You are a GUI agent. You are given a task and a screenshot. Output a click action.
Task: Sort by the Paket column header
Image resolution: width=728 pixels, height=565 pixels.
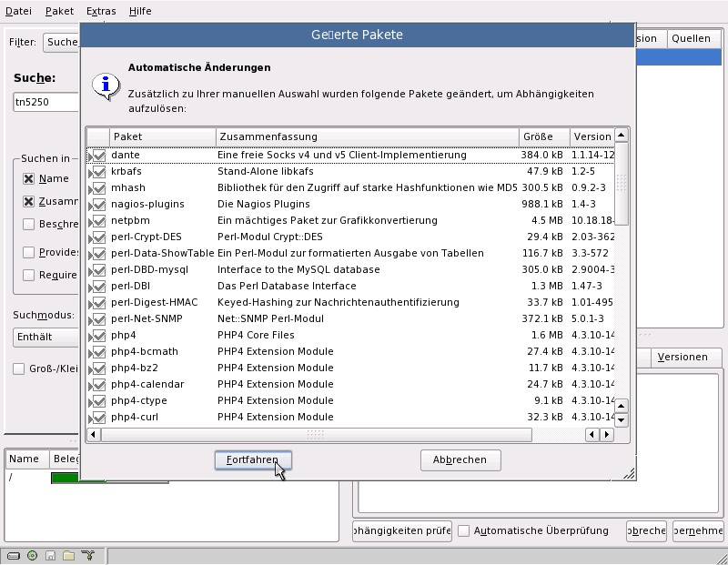coord(163,136)
